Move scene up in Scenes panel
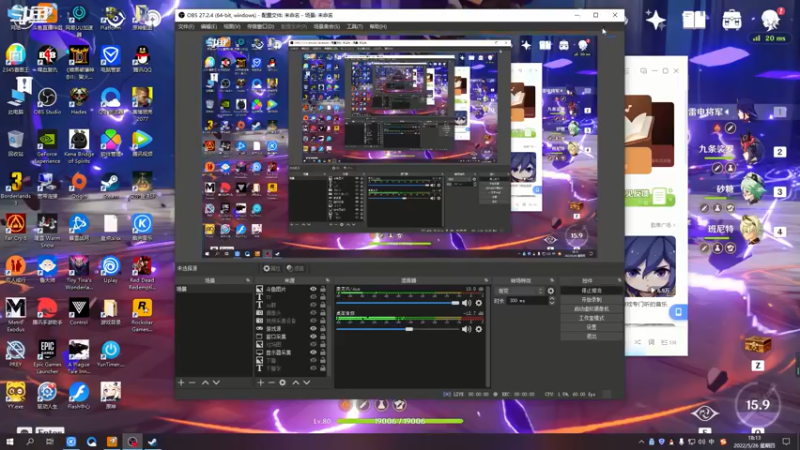800x450 pixels. pyautogui.click(x=205, y=382)
